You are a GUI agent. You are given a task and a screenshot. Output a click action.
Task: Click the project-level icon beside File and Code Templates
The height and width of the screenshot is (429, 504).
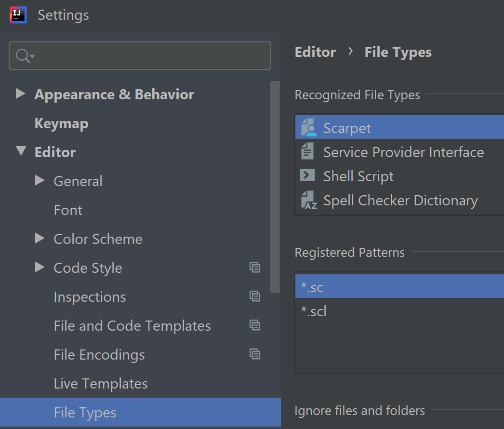coord(255,325)
